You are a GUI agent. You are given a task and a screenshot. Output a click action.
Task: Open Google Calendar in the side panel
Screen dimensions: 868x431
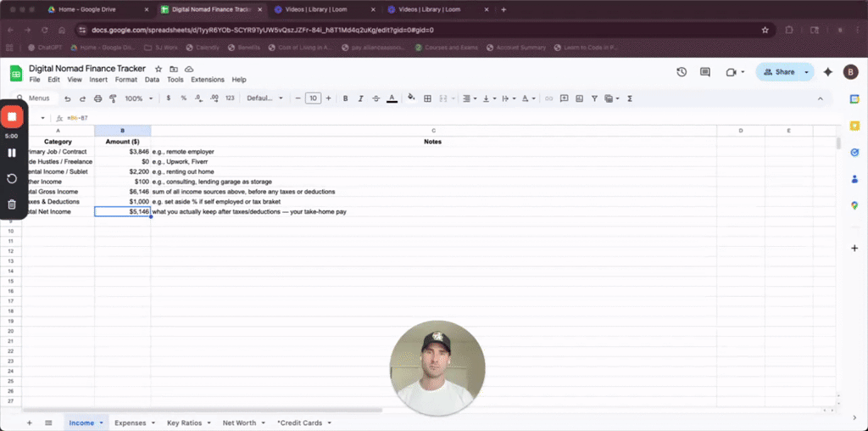tap(854, 98)
